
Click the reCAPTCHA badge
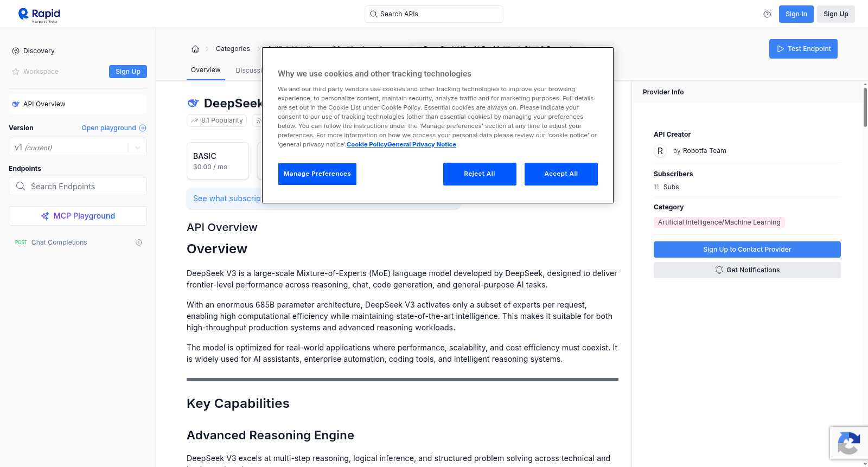pos(849,443)
